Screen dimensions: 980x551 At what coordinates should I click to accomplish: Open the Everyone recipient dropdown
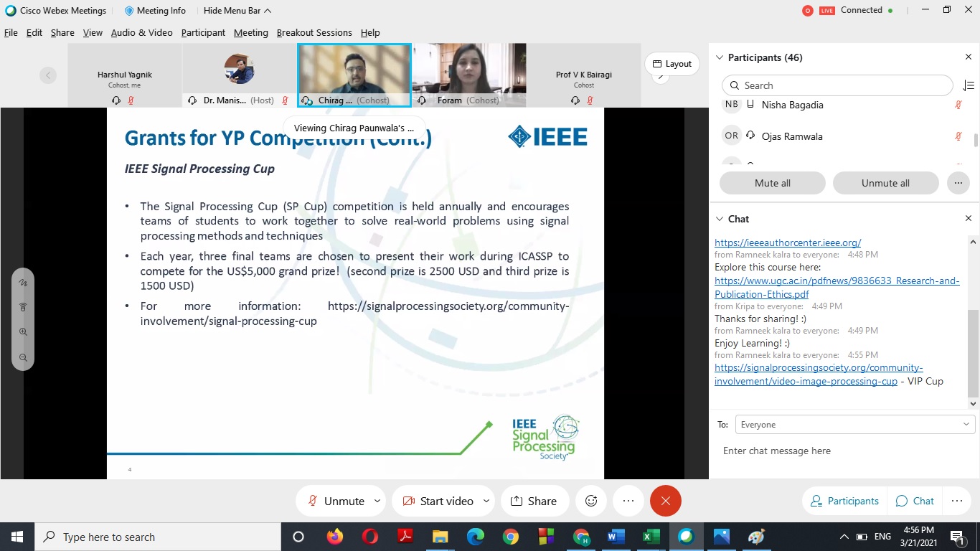[854, 425]
